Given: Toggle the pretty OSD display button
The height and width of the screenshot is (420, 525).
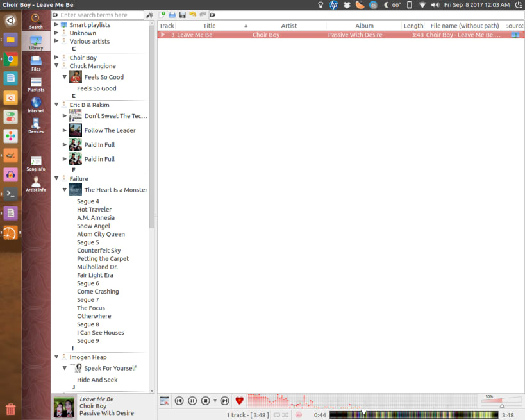Looking at the screenshot, I should point(164,401).
